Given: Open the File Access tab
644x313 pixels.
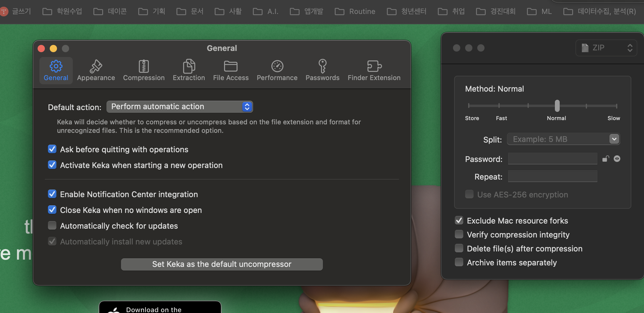Looking at the screenshot, I should tap(231, 70).
